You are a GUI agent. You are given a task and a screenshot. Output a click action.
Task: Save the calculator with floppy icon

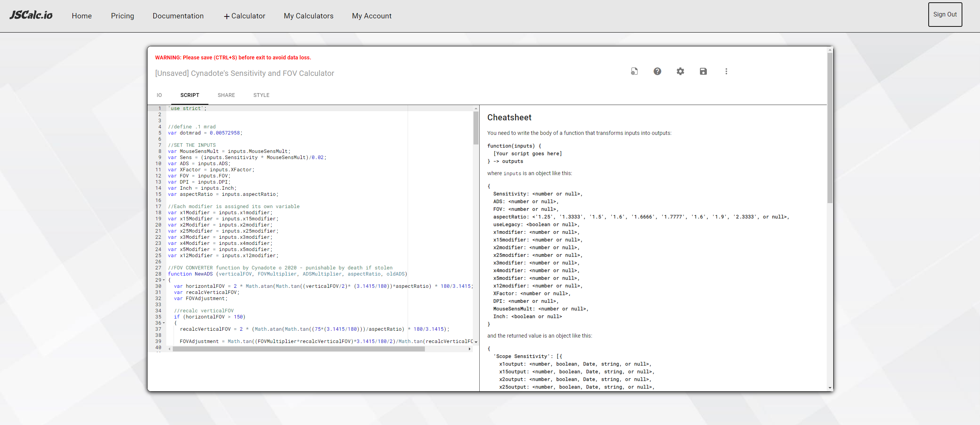(x=703, y=71)
